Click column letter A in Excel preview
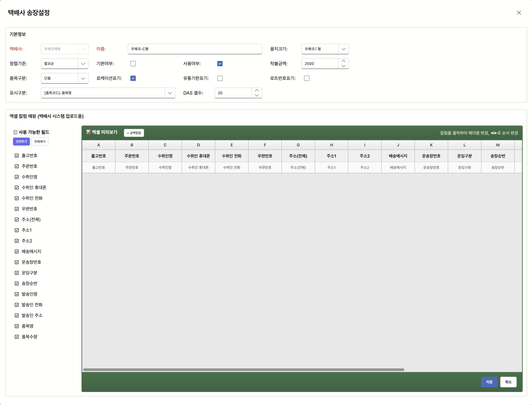Image resolution: width=532 pixels, height=405 pixels. pos(98,145)
